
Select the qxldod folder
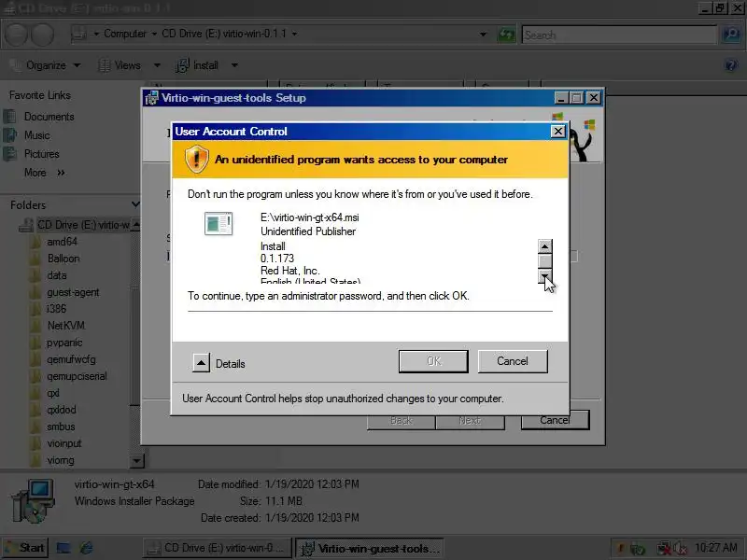62,410
